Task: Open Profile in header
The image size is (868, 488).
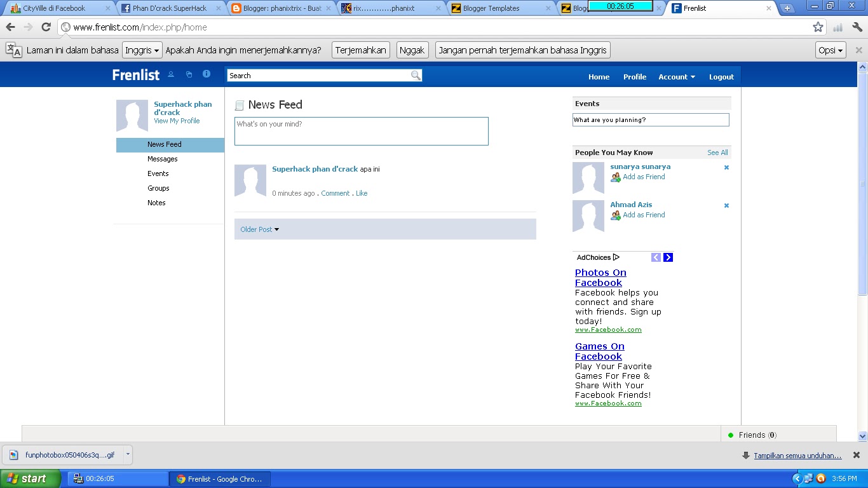Action: click(x=635, y=77)
